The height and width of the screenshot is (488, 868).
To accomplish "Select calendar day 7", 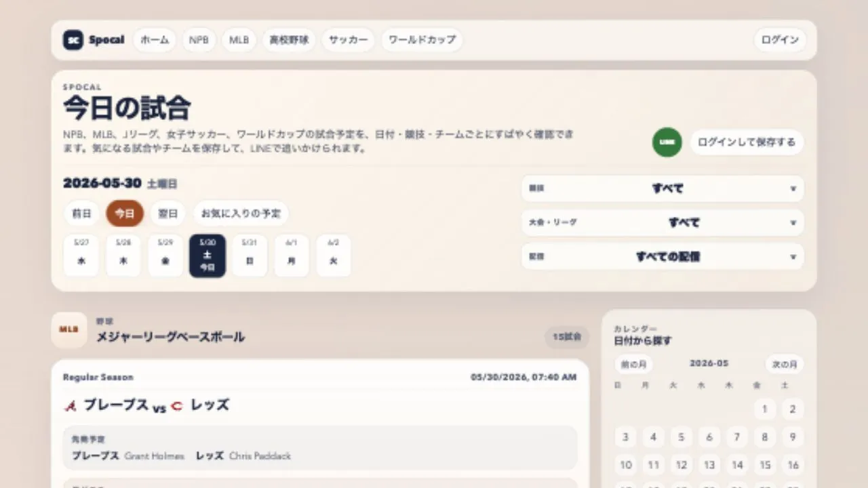I will pos(737,437).
